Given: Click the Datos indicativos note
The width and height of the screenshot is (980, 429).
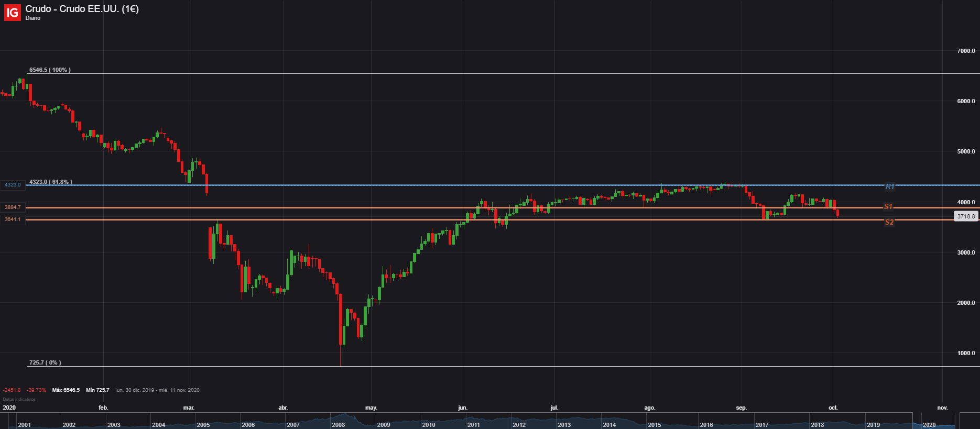Looking at the screenshot, I should coord(19,399).
